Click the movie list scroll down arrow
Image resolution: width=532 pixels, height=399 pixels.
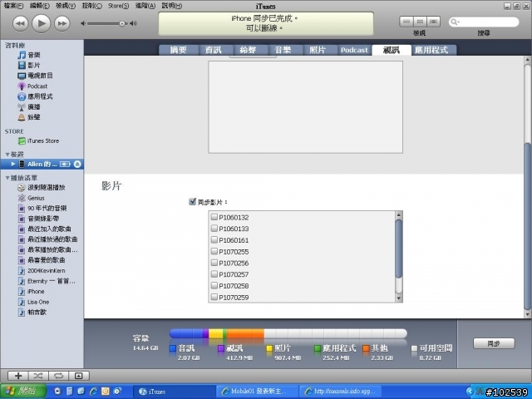point(399,298)
